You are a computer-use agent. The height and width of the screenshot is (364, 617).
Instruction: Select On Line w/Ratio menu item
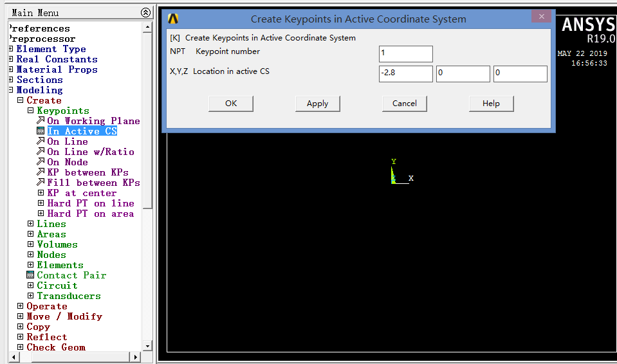click(91, 152)
